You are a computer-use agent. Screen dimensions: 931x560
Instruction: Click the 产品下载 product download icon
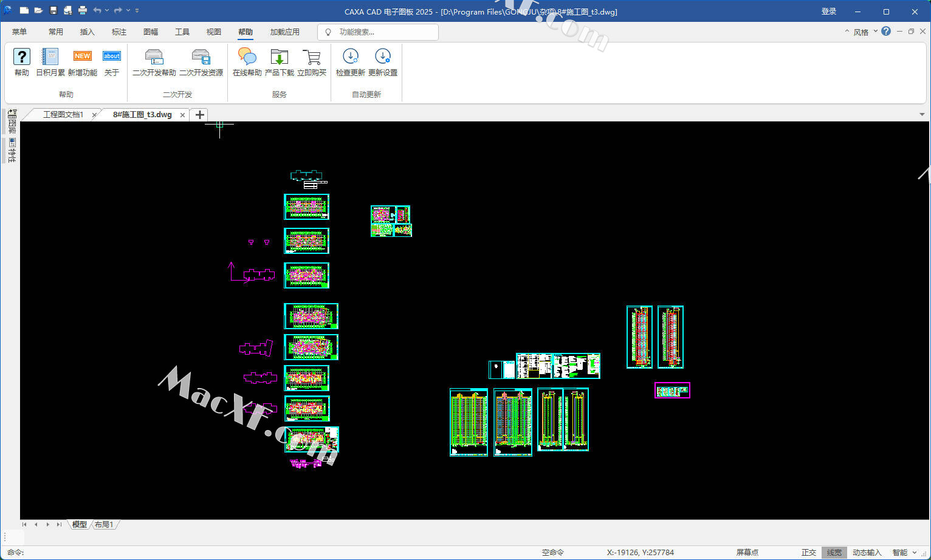280,57
